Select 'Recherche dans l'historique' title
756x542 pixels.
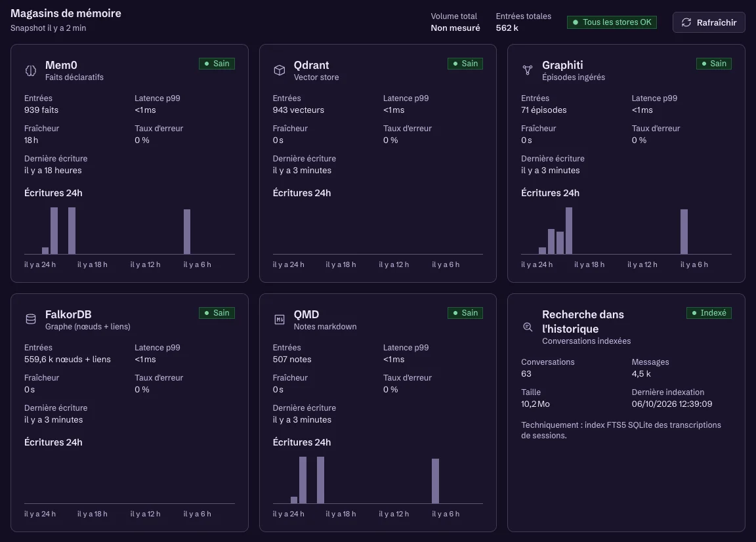click(583, 322)
